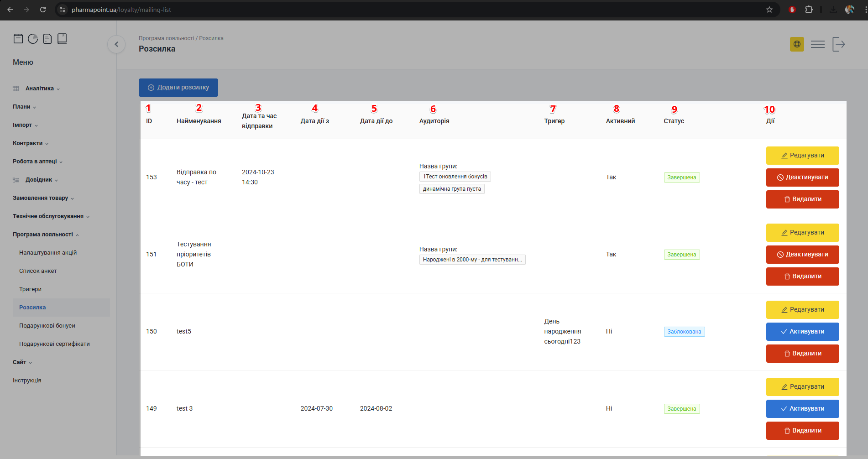Go to Подарункові бонуси page
Viewport: 868px width, 459px height.
[x=47, y=326]
